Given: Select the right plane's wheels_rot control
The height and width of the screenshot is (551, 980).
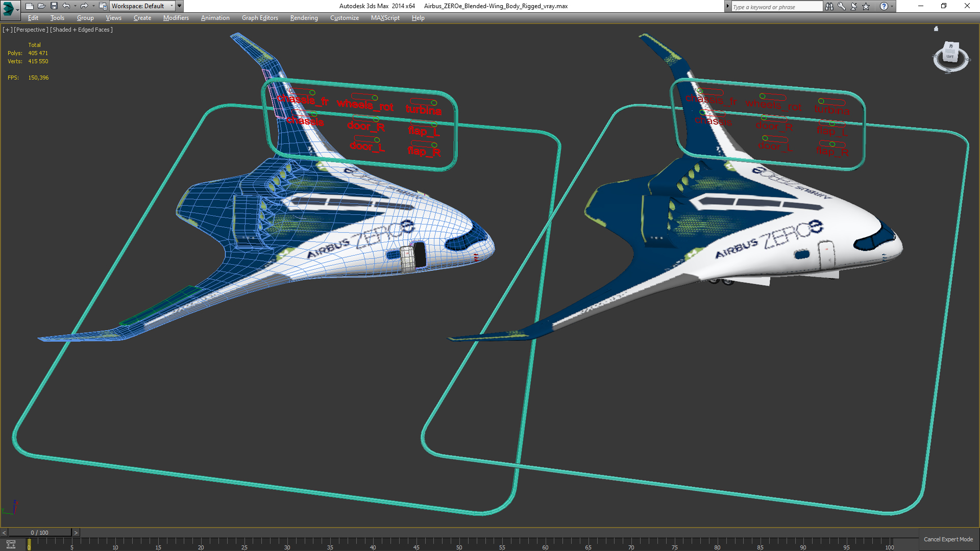Looking at the screenshot, I should (773, 104).
